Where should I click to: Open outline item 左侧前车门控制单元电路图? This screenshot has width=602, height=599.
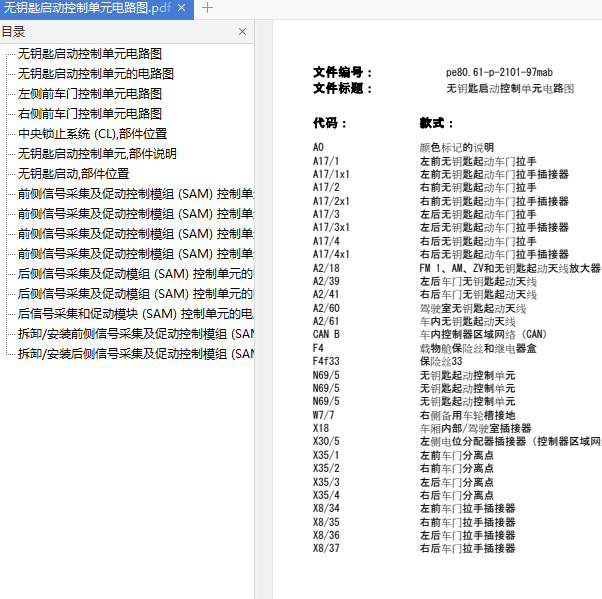[90, 94]
